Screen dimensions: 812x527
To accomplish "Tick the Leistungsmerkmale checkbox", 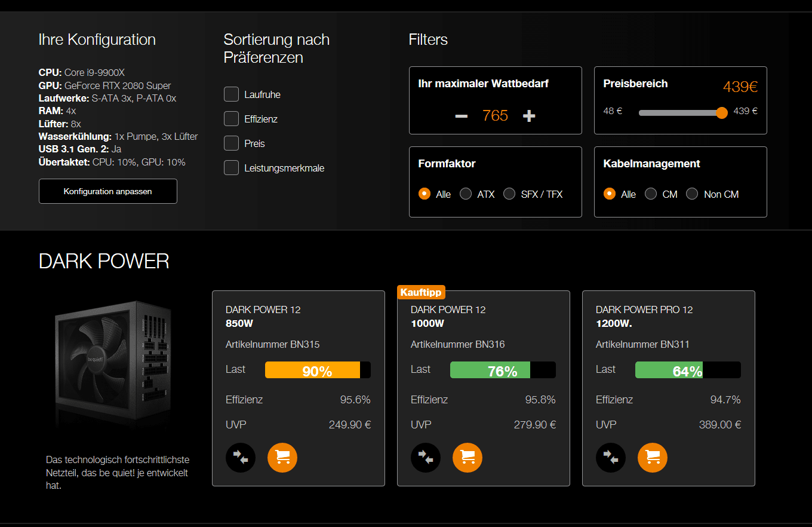I will click(x=231, y=168).
